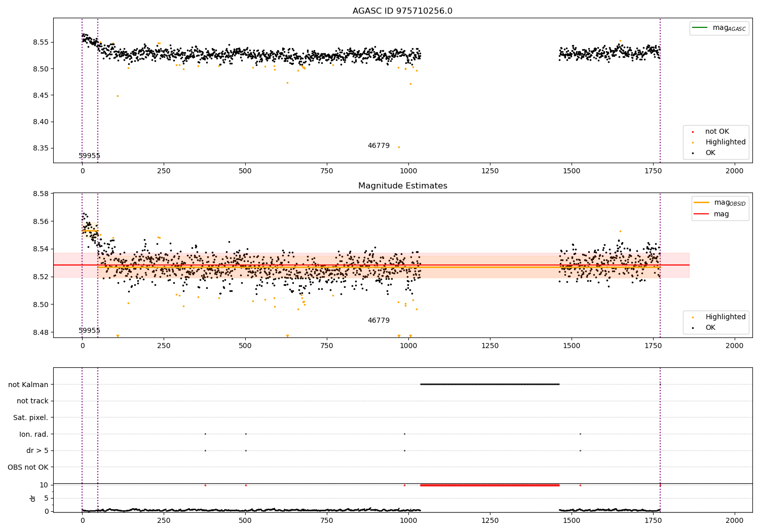The width and height of the screenshot is (760, 532).
Task: Click the 'Ion. rad.' row label
Action: pos(34,434)
